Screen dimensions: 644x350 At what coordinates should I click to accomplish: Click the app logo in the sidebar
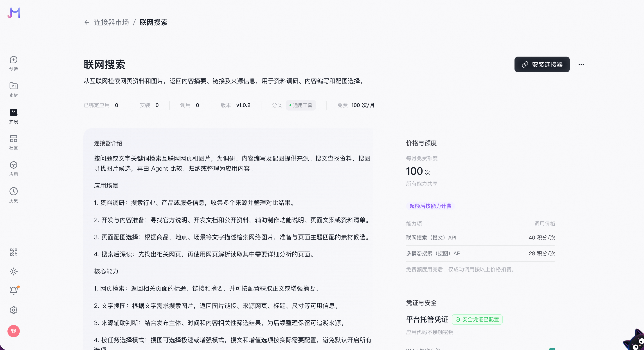(14, 13)
